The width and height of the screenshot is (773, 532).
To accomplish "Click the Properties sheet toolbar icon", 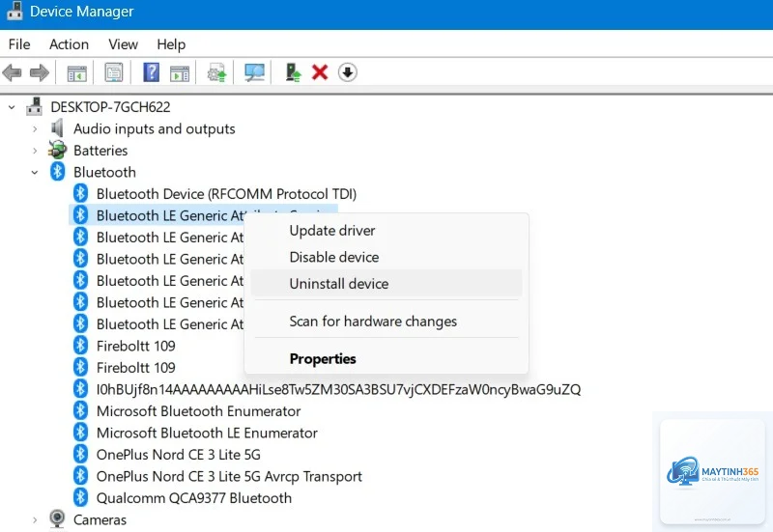I will click(114, 73).
